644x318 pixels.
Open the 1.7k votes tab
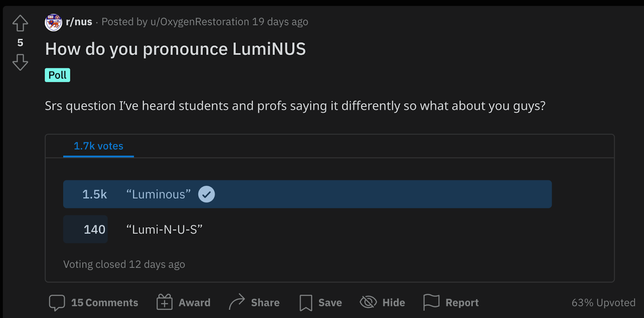coord(99,146)
